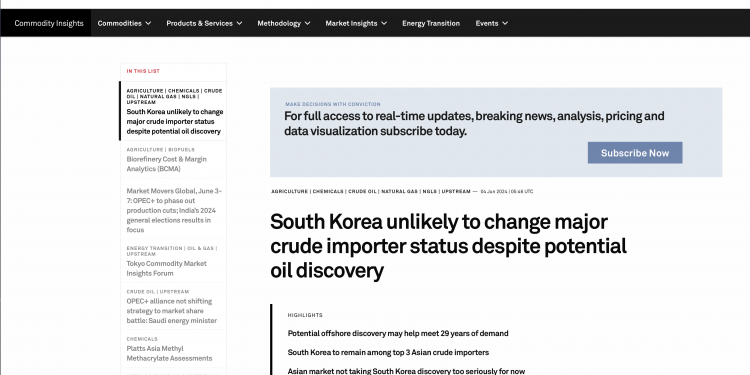
Task: Open Tokyo Commodity Market Insights Forum link
Action: click(x=166, y=268)
